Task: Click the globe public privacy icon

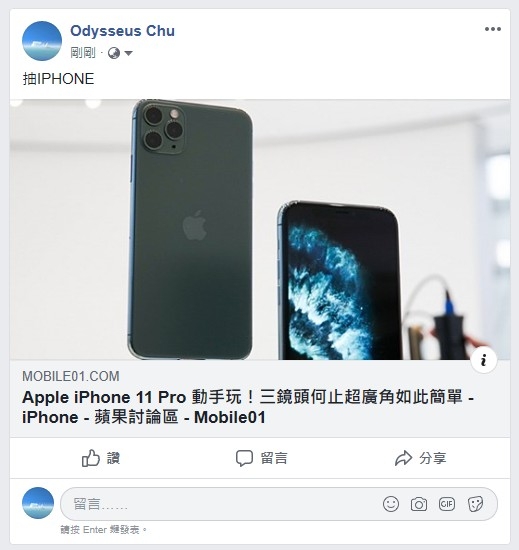Action: pos(114,53)
